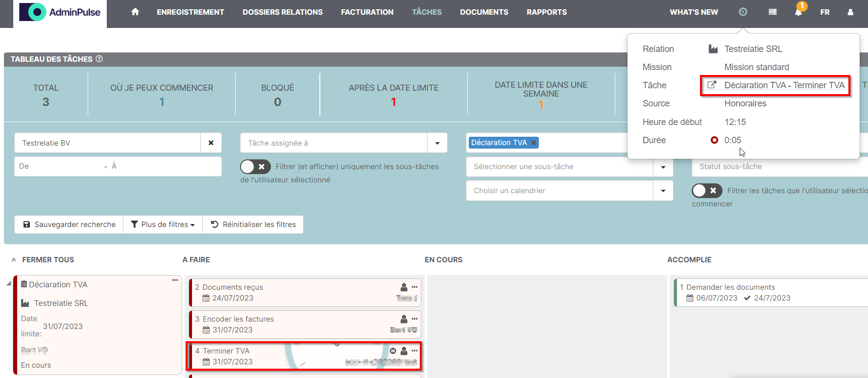
Task: Click the assignee icon on Encoder les factures
Action: click(404, 319)
